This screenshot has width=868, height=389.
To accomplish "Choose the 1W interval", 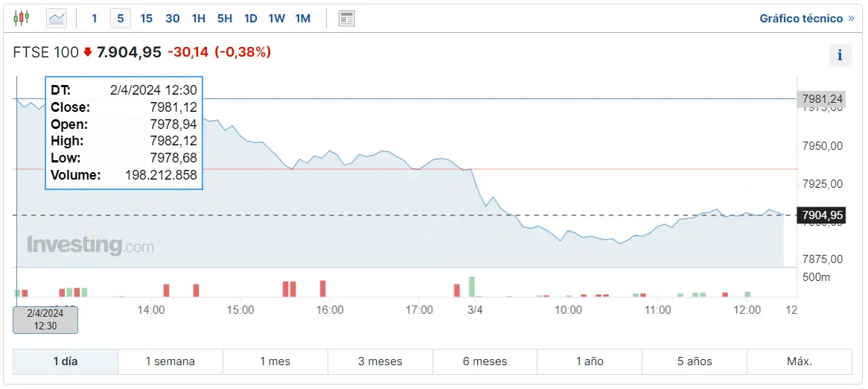I will click(x=276, y=18).
